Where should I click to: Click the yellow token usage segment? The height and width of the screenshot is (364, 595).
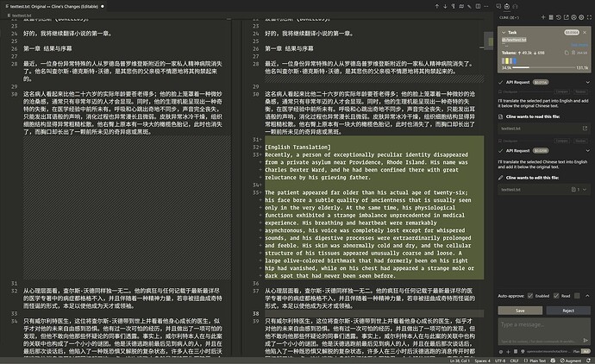(507, 60)
